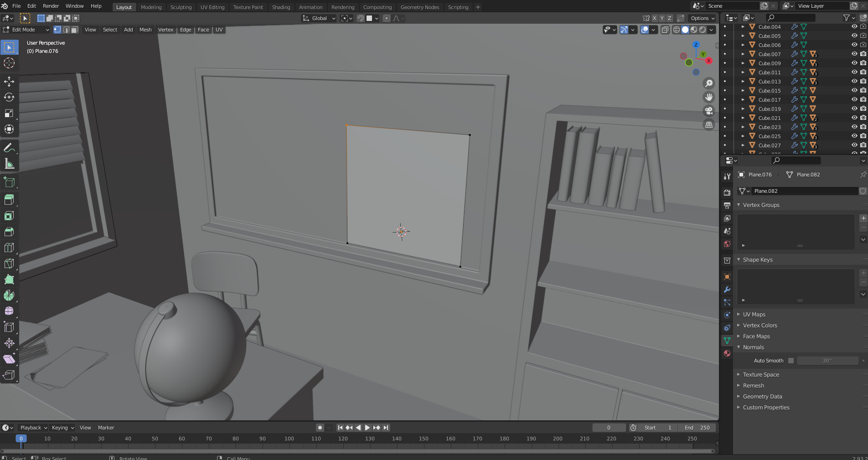
Task: Toggle X-ray display
Action: 665,30
